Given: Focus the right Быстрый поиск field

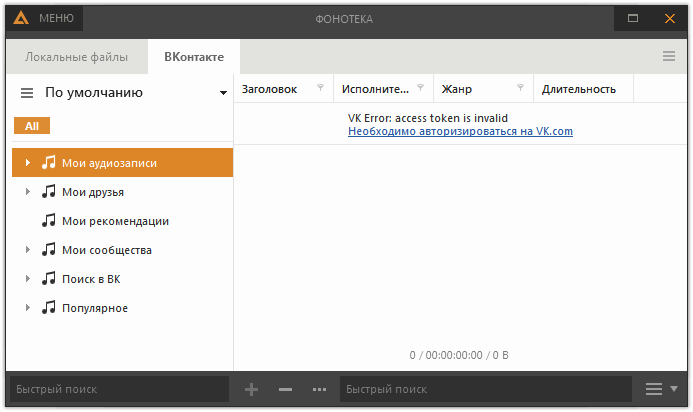Looking at the screenshot, I should tap(486, 389).
